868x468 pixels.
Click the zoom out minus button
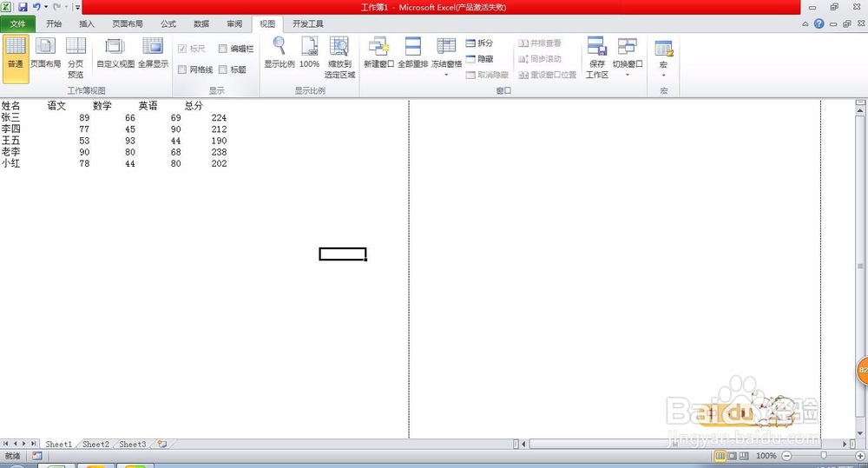[786, 456]
